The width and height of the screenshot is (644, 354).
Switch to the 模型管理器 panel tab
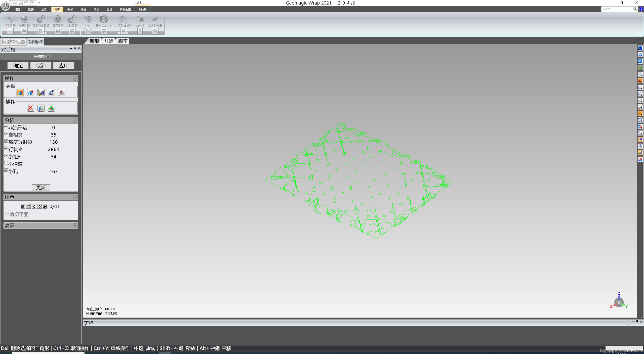(14, 42)
